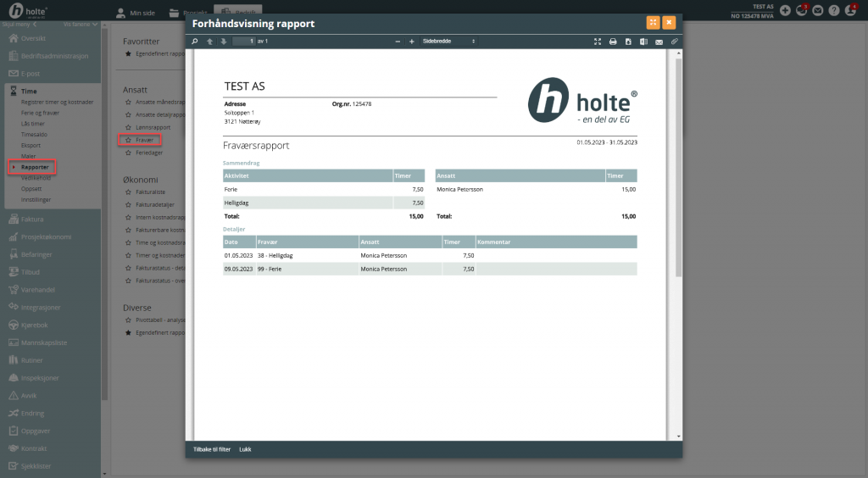Screen dimensions: 868x478
Task: Click Tilbake til filter link
Action: click(212, 449)
